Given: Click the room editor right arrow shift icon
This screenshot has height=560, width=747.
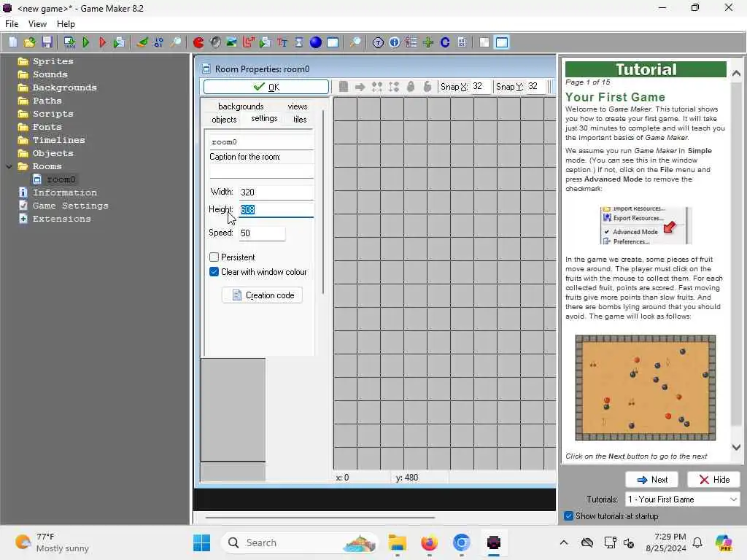Looking at the screenshot, I should point(360,87).
